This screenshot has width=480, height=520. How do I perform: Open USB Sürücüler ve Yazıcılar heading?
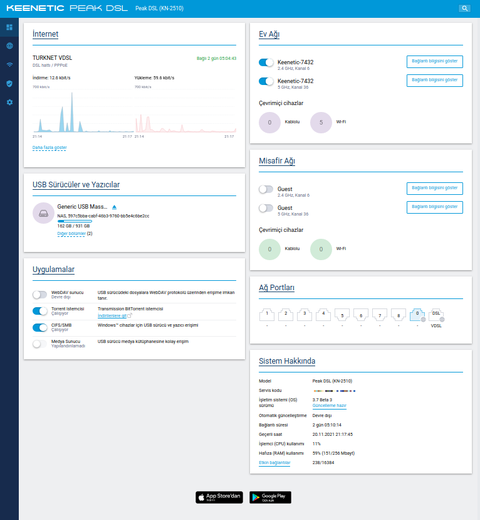pyautogui.click(x=76, y=185)
